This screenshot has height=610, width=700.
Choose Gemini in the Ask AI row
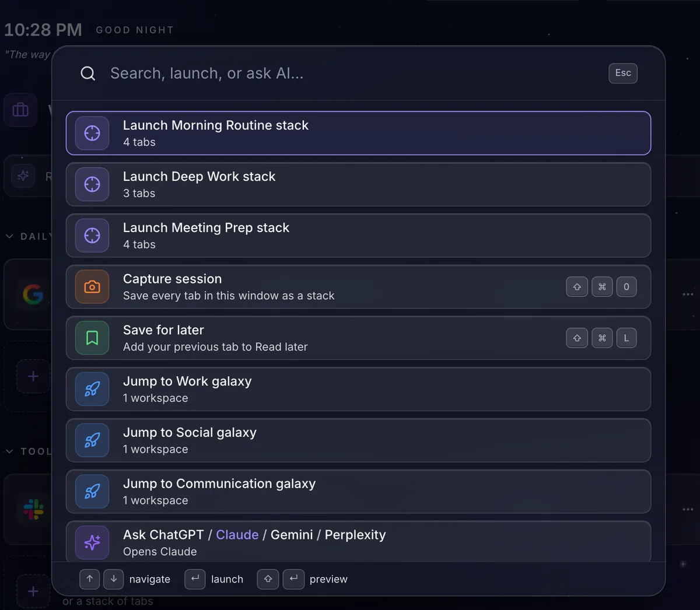pyautogui.click(x=292, y=535)
